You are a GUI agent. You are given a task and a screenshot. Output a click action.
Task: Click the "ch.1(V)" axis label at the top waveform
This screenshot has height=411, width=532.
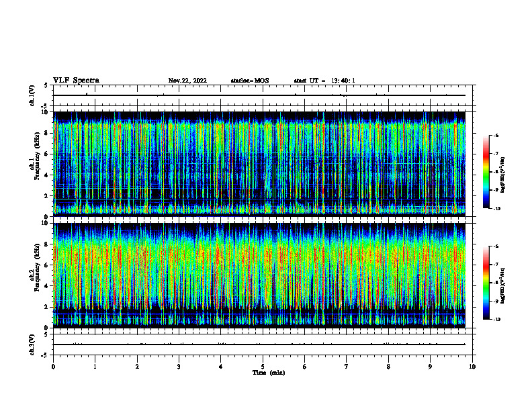click(32, 95)
